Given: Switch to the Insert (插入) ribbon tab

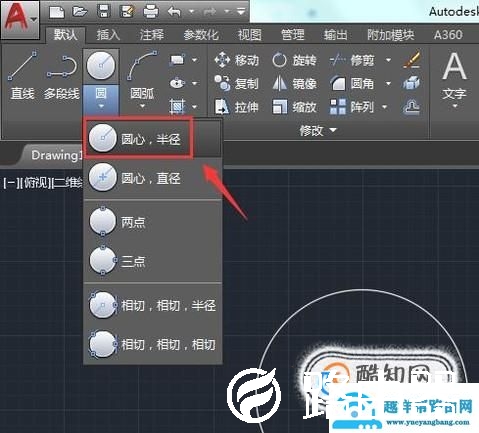Looking at the screenshot, I should pyautogui.click(x=108, y=35).
